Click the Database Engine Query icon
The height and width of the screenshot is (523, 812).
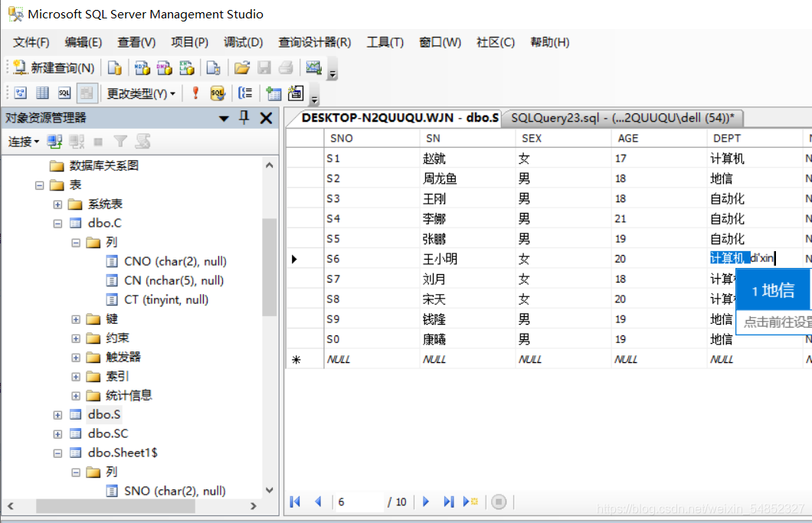[x=114, y=68]
